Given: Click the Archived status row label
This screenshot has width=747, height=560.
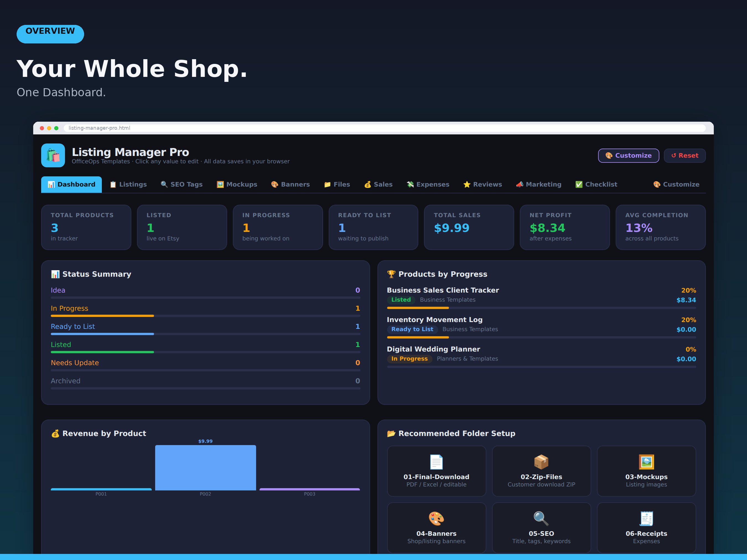Looking at the screenshot, I should (x=66, y=381).
